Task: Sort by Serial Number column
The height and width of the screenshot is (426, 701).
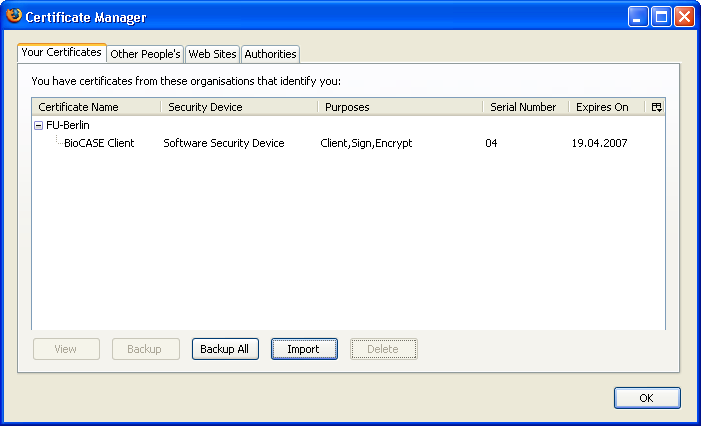Action: [x=523, y=107]
